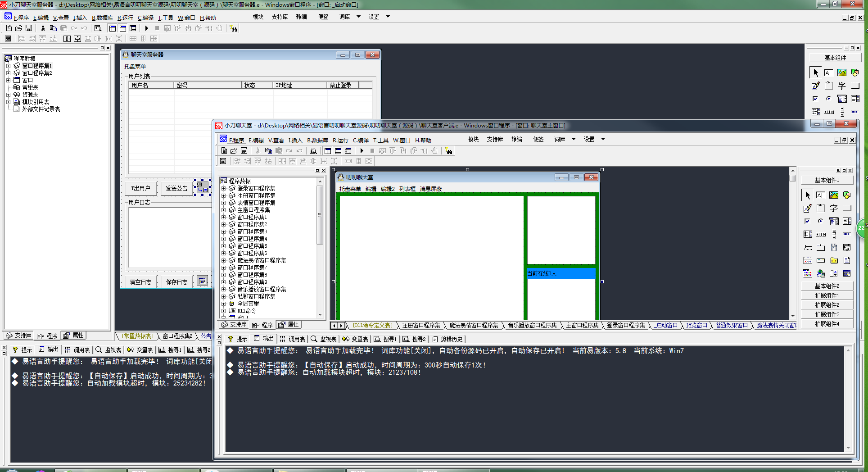The width and height of the screenshot is (868, 472).
Task: Select the arrow pointer tool in the back window's 基本组件 palette
Action: 816,73
